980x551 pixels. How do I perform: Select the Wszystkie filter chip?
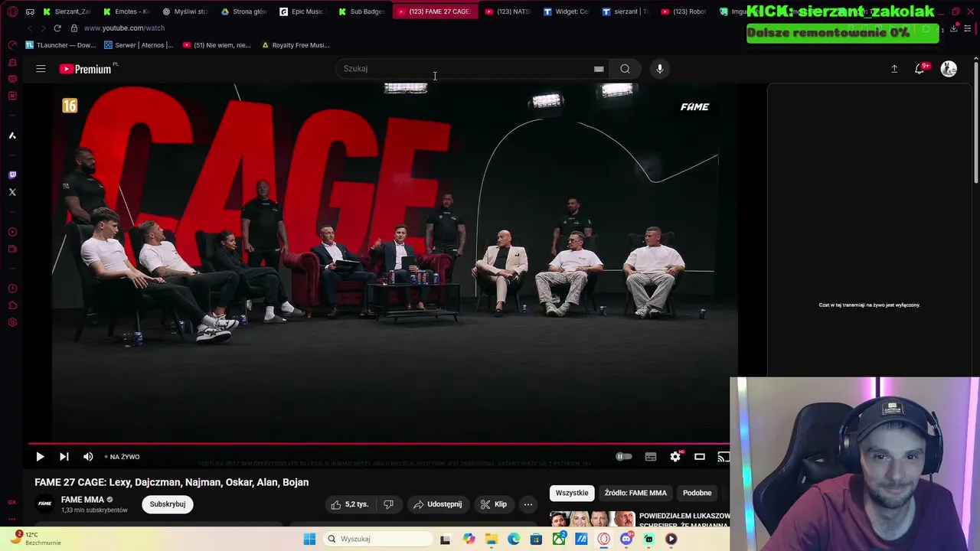coord(572,493)
